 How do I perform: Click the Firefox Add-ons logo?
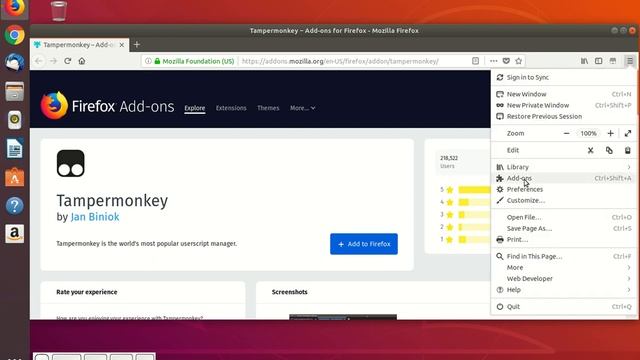pyautogui.click(x=107, y=106)
